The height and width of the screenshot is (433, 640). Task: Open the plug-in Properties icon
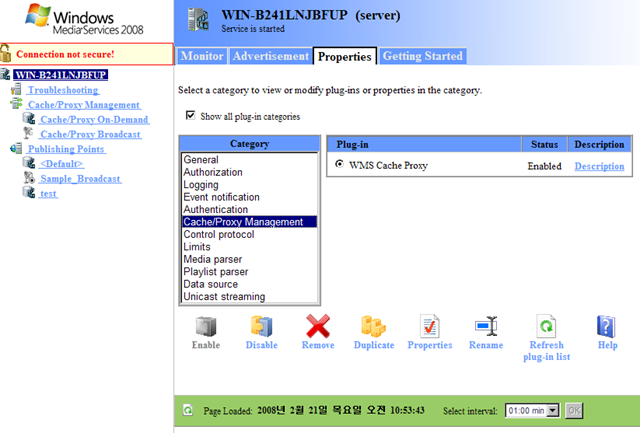[430, 326]
